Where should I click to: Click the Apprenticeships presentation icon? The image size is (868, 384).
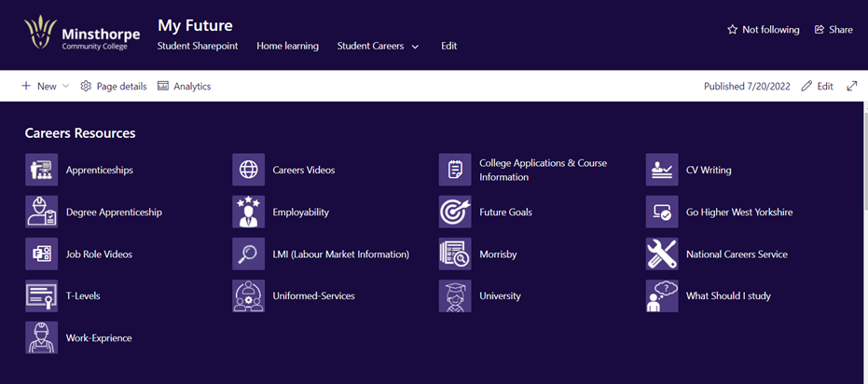[x=42, y=170]
